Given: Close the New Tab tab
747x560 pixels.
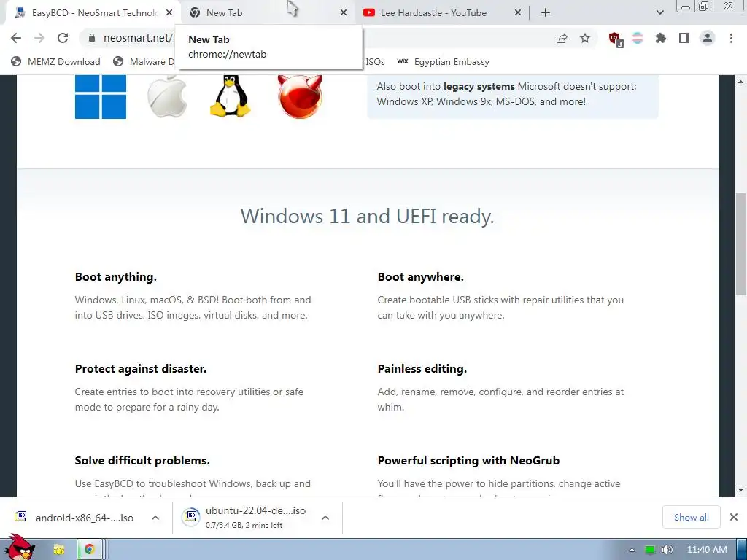Looking at the screenshot, I should tap(344, 13).
